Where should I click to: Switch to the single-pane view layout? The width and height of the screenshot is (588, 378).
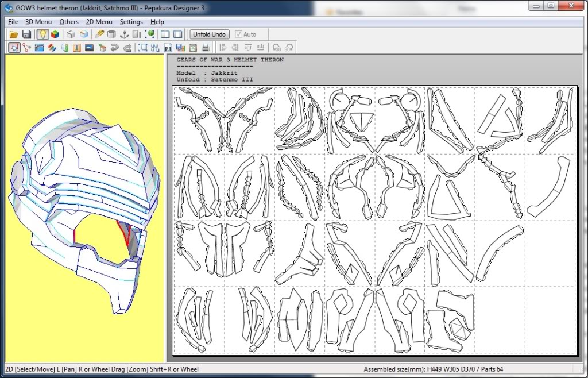[178, 34]
